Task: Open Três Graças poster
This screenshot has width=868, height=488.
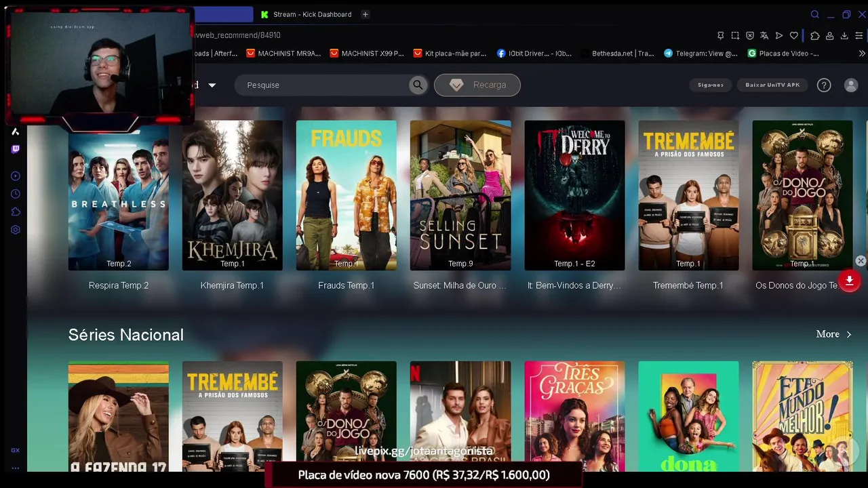Action: click(574, 416)
